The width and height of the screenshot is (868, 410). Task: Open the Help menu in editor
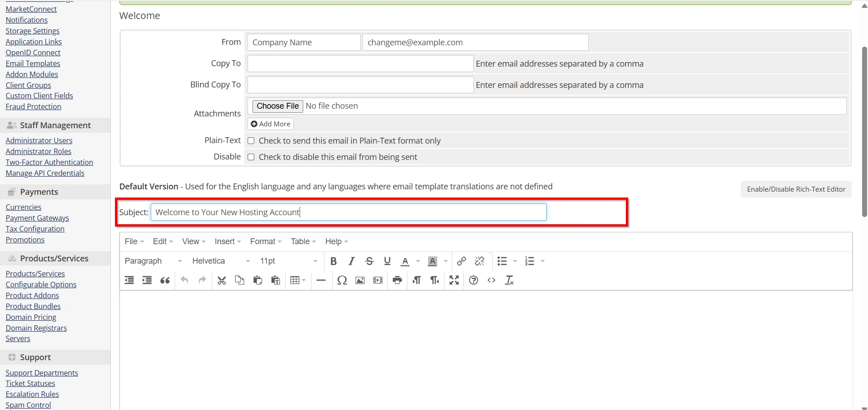[x=337, y=241]
